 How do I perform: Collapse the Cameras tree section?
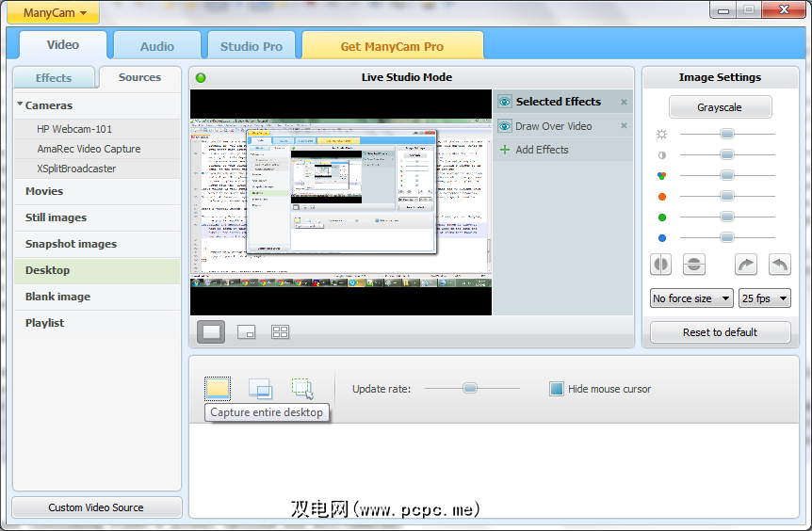[20, 105]
